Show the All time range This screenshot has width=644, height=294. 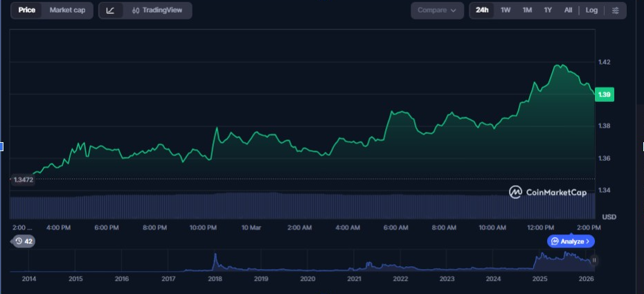[x=568, y=10]
